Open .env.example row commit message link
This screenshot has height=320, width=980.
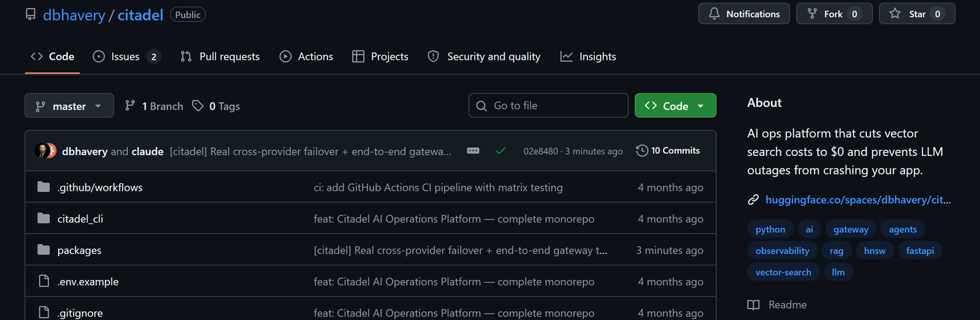(x=454, y=281)
